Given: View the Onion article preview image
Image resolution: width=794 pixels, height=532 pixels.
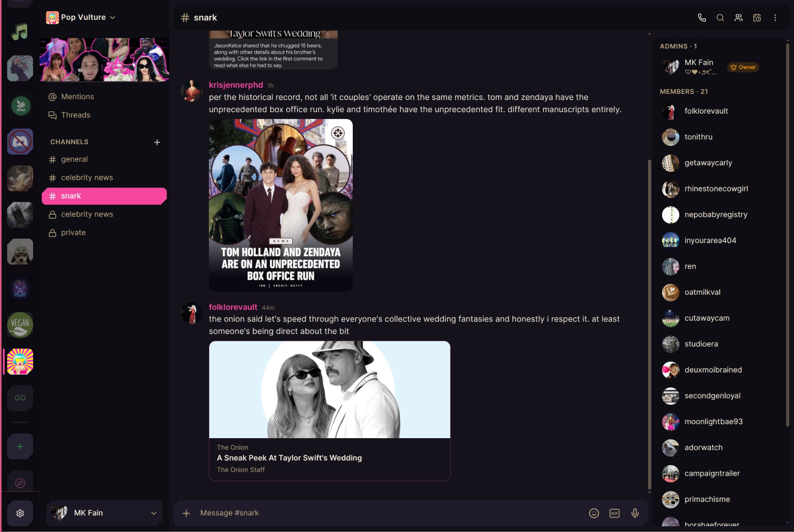Looking at the screenshot, I should (x=330, y=389).
